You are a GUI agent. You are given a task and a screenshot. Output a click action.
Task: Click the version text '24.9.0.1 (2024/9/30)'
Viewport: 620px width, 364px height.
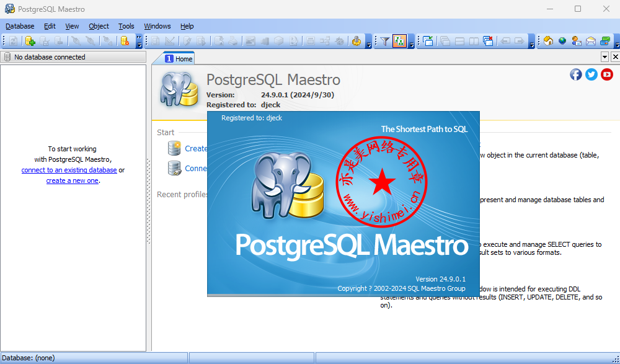298,95
